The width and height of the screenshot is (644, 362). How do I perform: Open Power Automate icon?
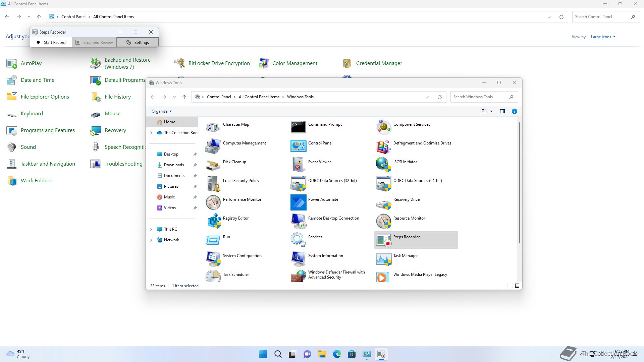[x=298, y=202]
